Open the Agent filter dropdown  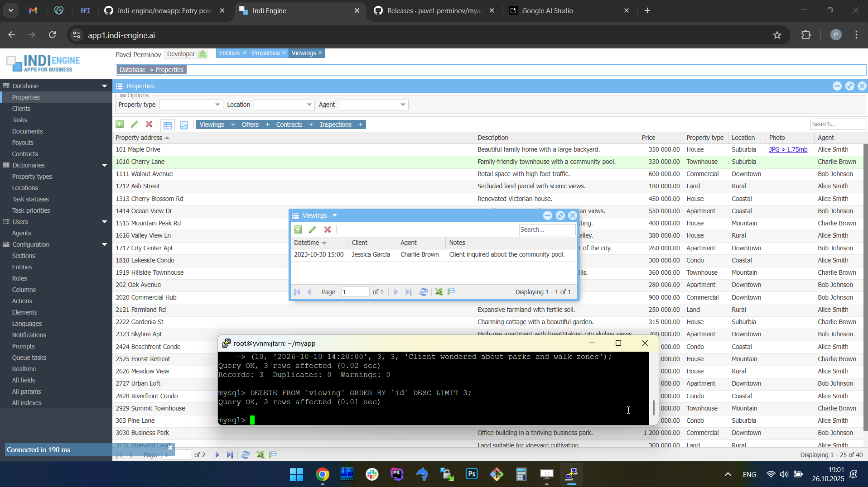(403, 105)
